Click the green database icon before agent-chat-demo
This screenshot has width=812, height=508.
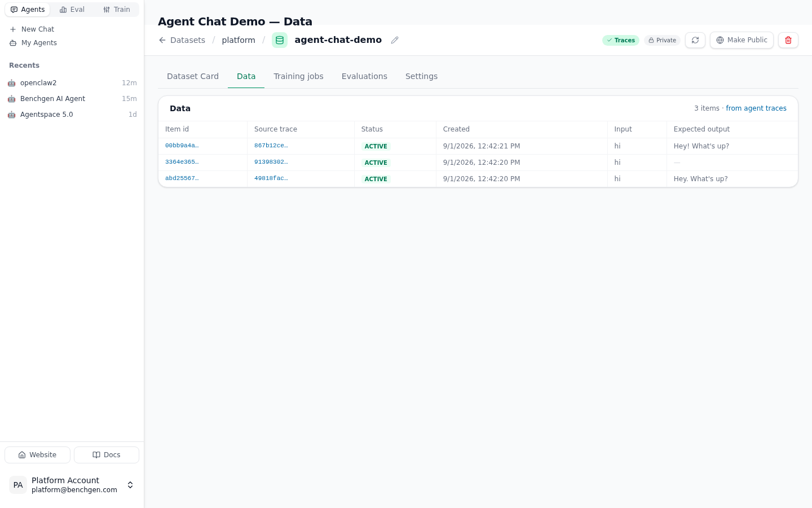point(280,40)
